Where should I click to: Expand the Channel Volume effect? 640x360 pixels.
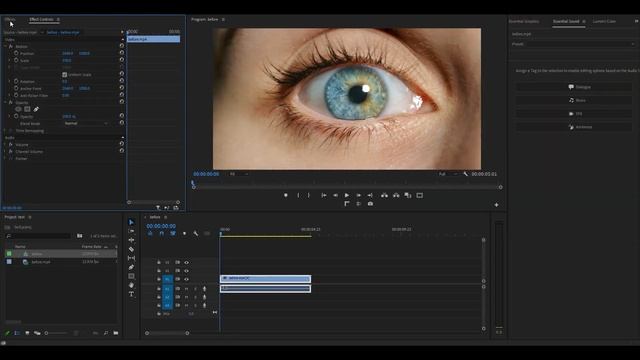point(5,151)
